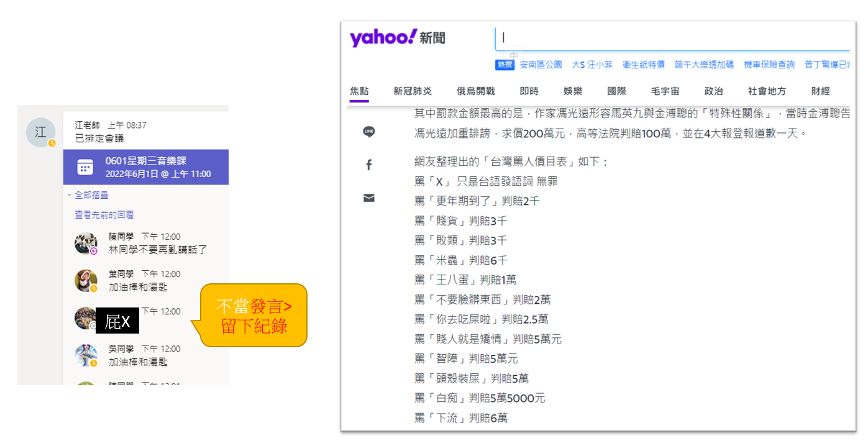
Task: Click message text 林同學不要再亂講話了
Action: coord(158,250)
